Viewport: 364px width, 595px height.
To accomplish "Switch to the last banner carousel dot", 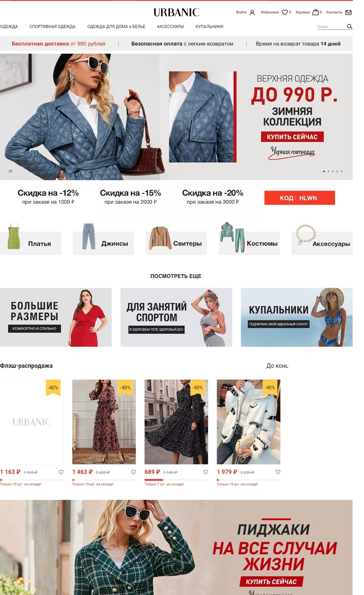I will 342,172.
